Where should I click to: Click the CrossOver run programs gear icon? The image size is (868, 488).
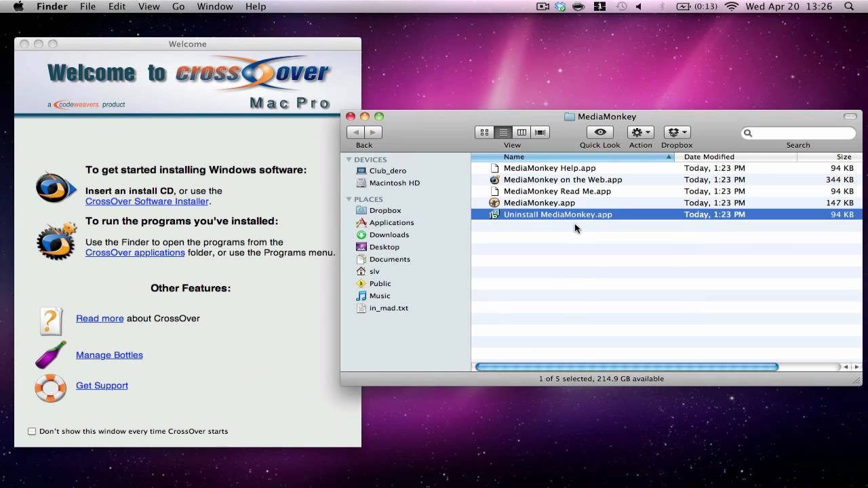coord(57,241)
